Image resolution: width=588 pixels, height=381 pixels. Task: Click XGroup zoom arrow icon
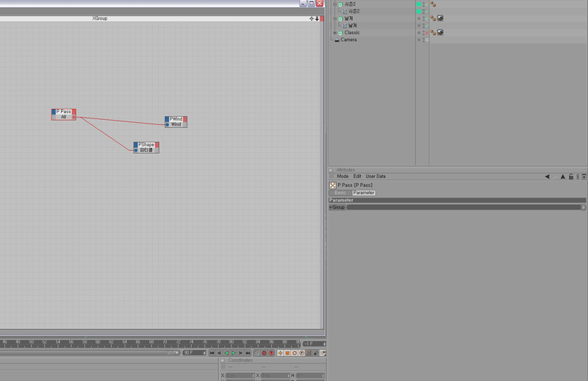point(317,18)
